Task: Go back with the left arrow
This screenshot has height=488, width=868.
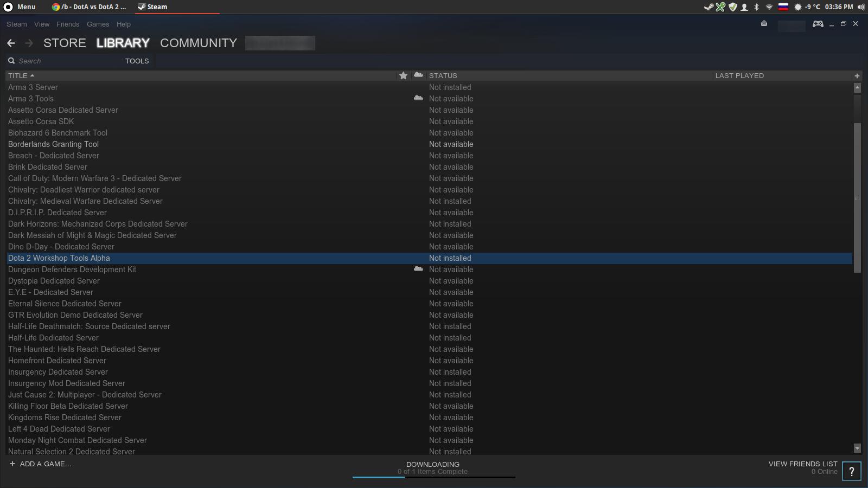Action: coord(11,43)
